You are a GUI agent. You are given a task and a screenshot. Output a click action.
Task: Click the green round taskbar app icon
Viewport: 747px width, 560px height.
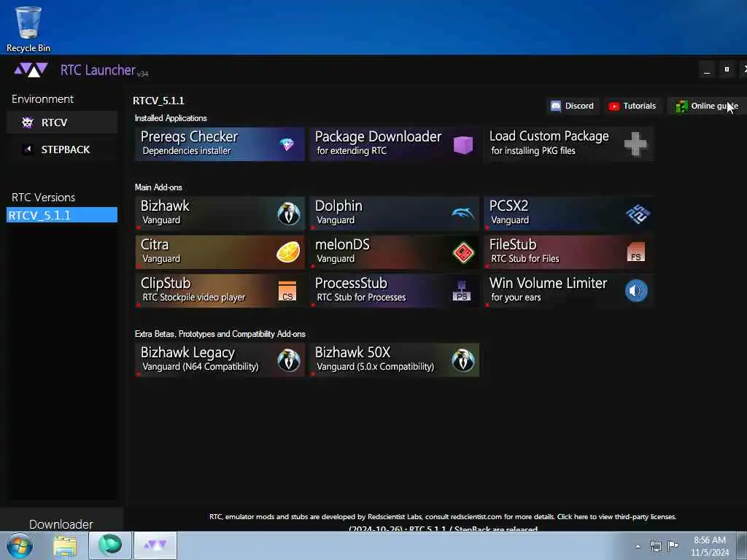(x=110, y=545)
